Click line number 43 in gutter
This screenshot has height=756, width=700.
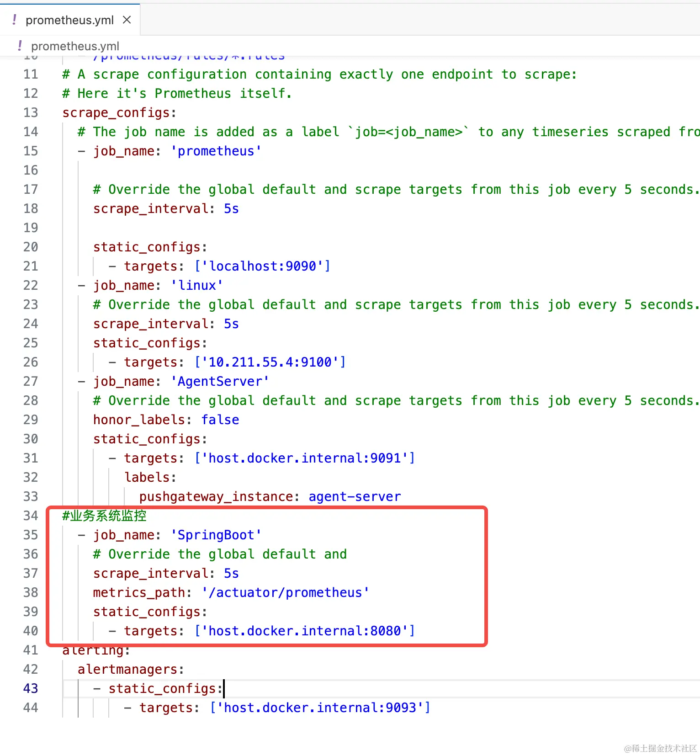tap(31, 688)
